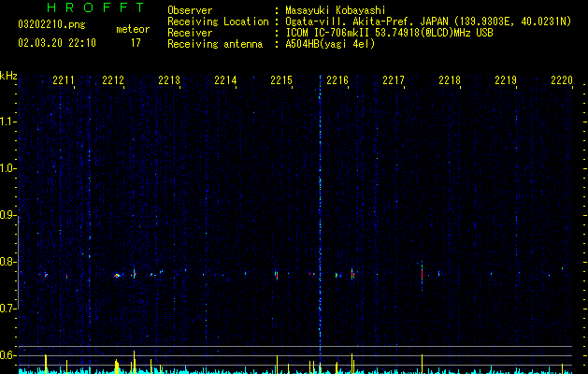
Task: Click the meteor echo just after 2216
Action: pos(352,274)
